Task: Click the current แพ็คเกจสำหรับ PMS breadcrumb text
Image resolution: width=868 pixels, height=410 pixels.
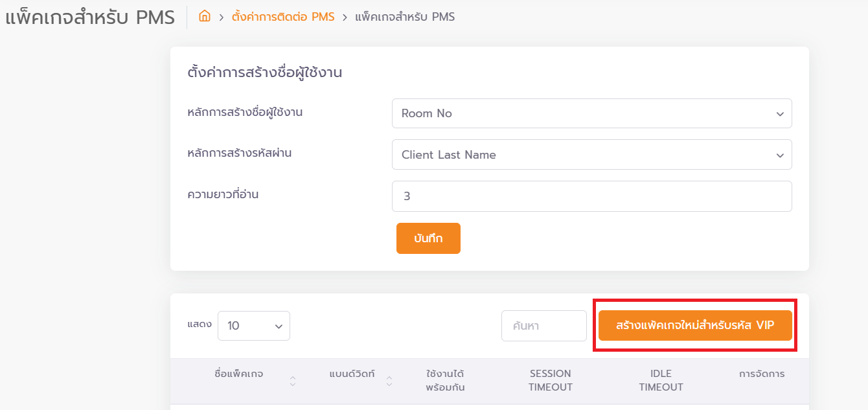Action: pos(405,17)
